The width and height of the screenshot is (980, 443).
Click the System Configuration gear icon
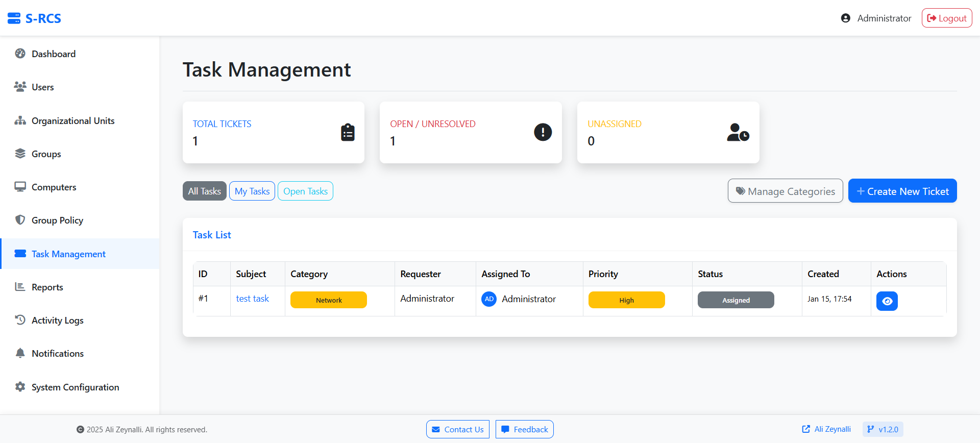(20, 387)
